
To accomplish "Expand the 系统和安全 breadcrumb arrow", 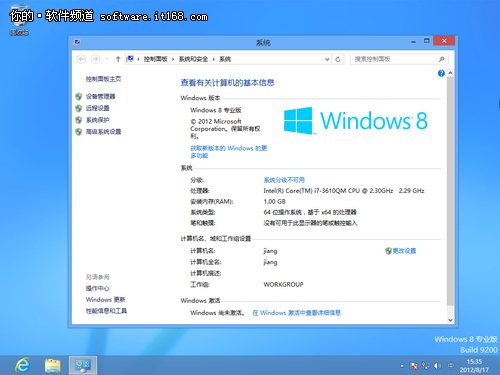I will [214, 59].
